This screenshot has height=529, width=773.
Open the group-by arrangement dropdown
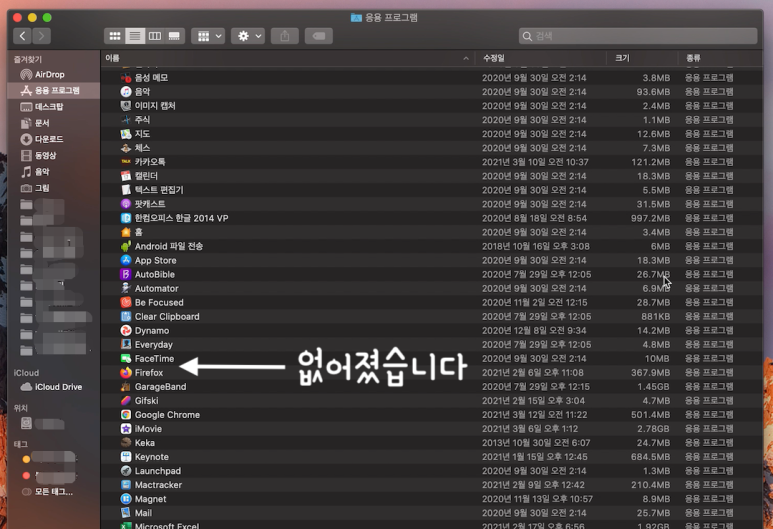[209, 36]
